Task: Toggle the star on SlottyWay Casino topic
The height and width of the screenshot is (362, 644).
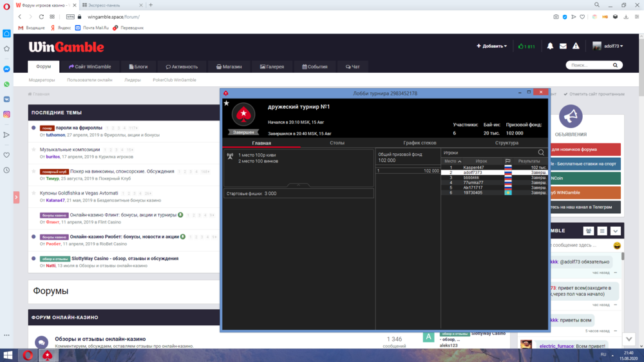Action: click(x=33, y=259)
